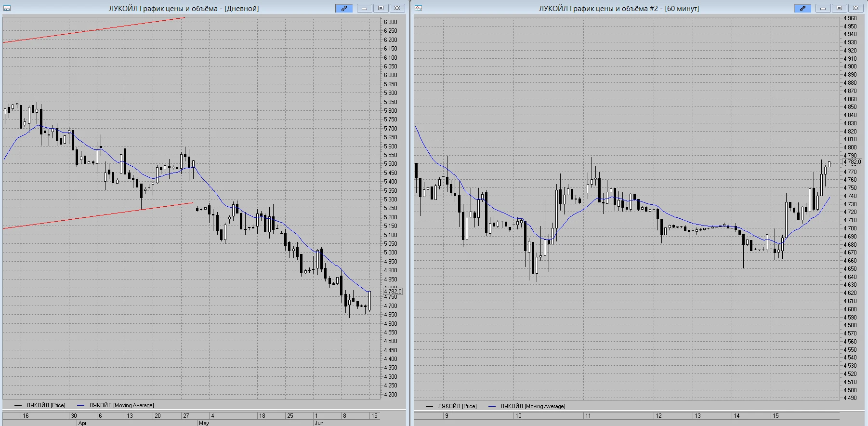Click the date label '16' on the daily time axis
Screen dimensions: 868x426
click(26, 415)
